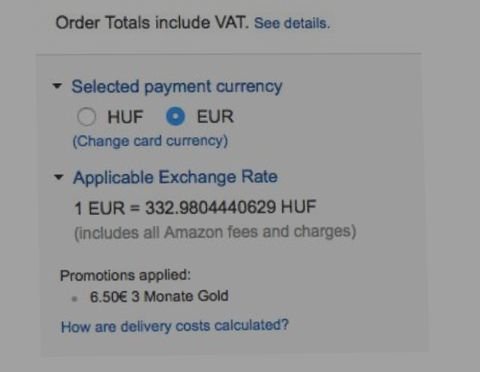Click the Promotions applied label
Viewport: 480px width, 372px height.
pos(125,275)
